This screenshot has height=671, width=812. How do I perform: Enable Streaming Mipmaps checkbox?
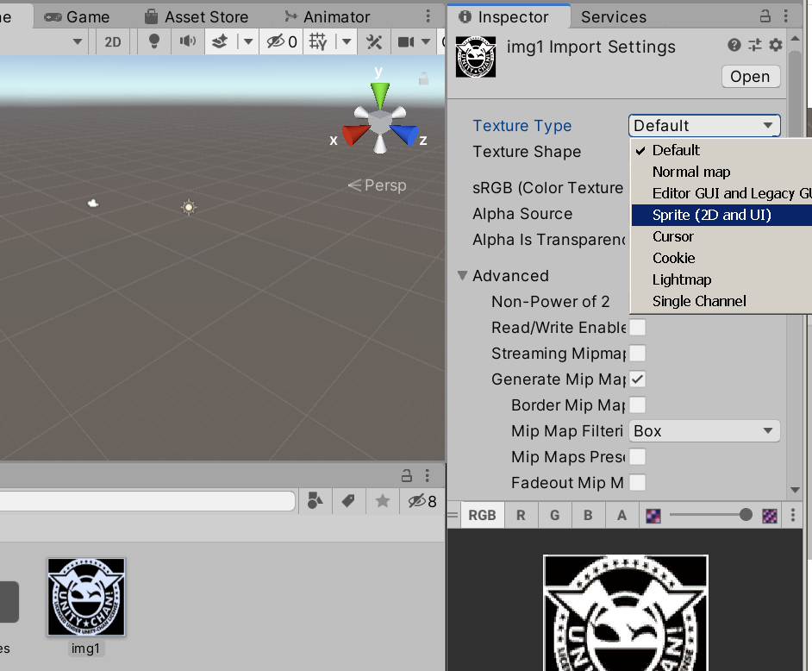tap(638, 354)
